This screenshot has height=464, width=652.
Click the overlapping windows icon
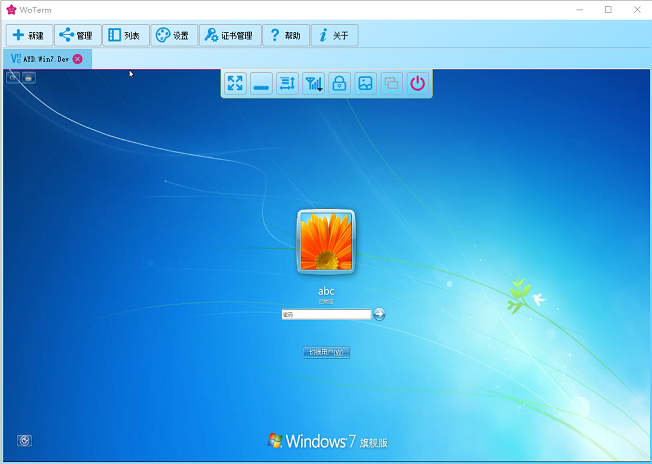[391, 83]
